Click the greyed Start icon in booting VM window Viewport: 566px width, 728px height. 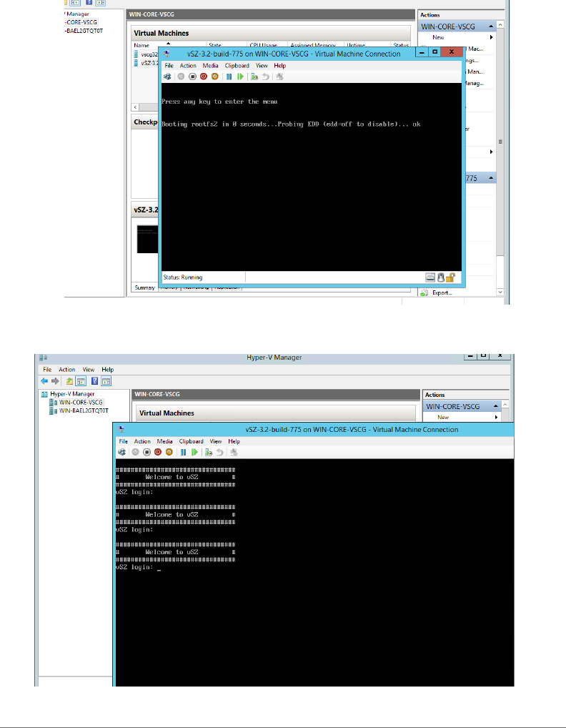click(181, 77)
